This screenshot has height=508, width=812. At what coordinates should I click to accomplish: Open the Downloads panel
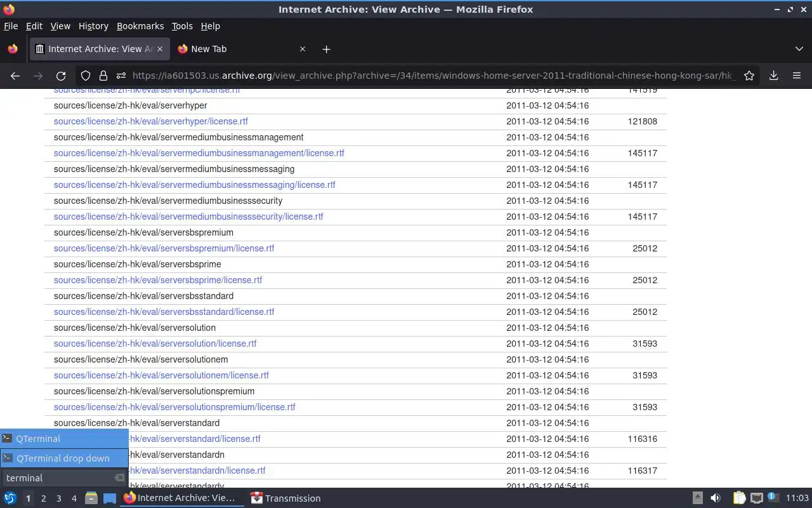click(x=774, y=76)
